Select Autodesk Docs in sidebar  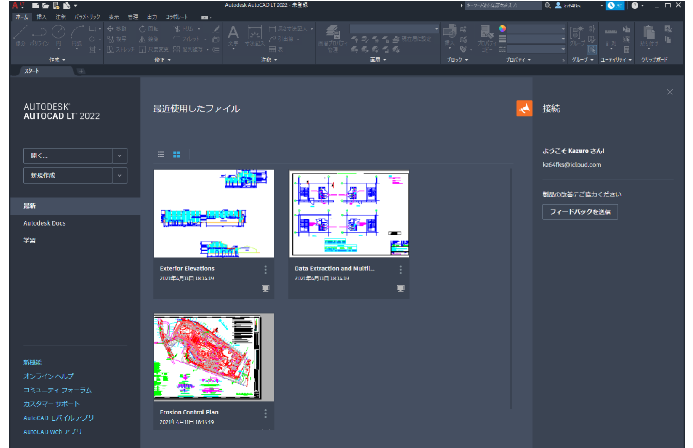pos(46,224)
